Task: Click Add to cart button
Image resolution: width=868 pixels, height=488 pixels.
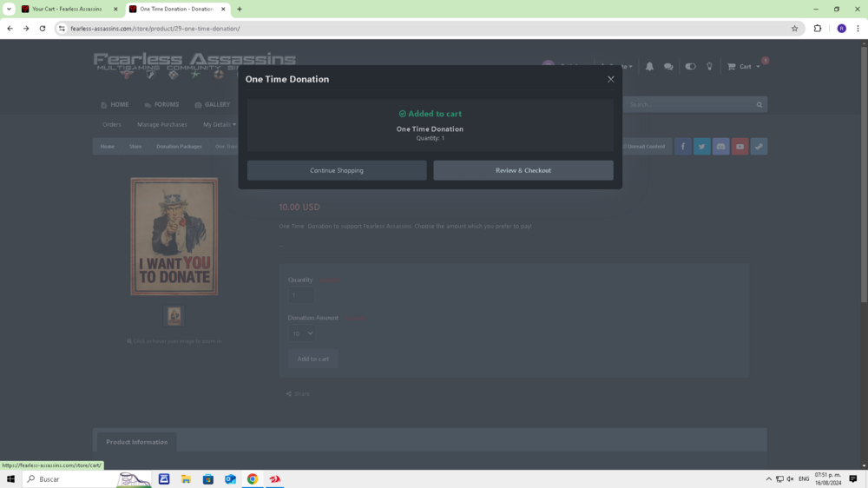Action: pos(312,359)
